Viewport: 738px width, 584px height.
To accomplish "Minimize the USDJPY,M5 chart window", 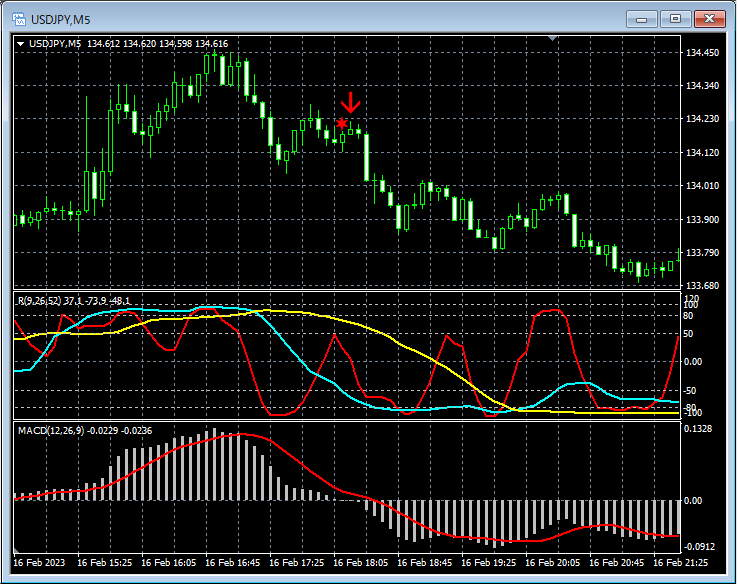I will 642,19.
